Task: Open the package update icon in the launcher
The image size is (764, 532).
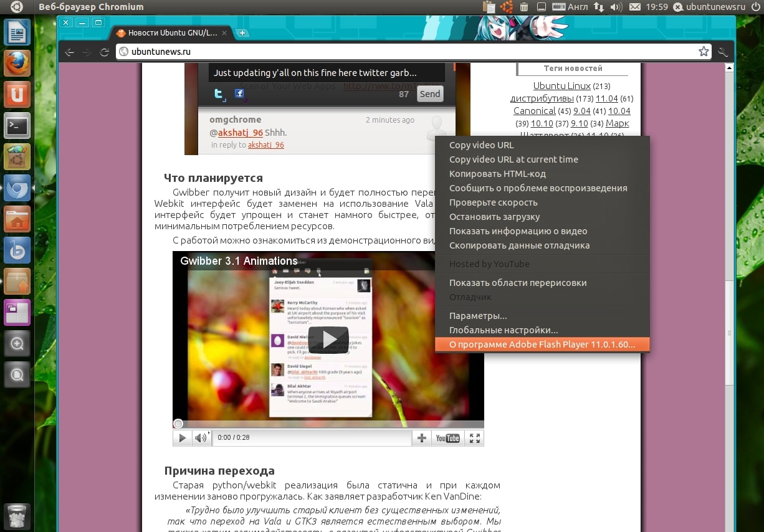Action: tap(17, 282)
